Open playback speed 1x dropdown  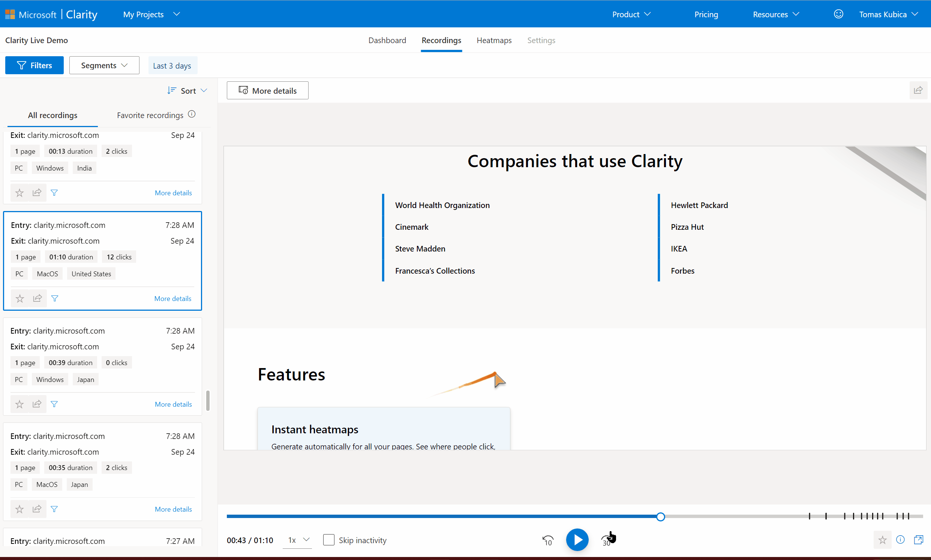298,540
